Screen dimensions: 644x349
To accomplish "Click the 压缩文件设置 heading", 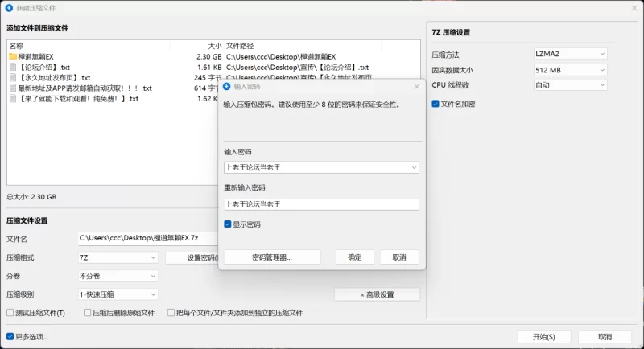I will point(27,220).
